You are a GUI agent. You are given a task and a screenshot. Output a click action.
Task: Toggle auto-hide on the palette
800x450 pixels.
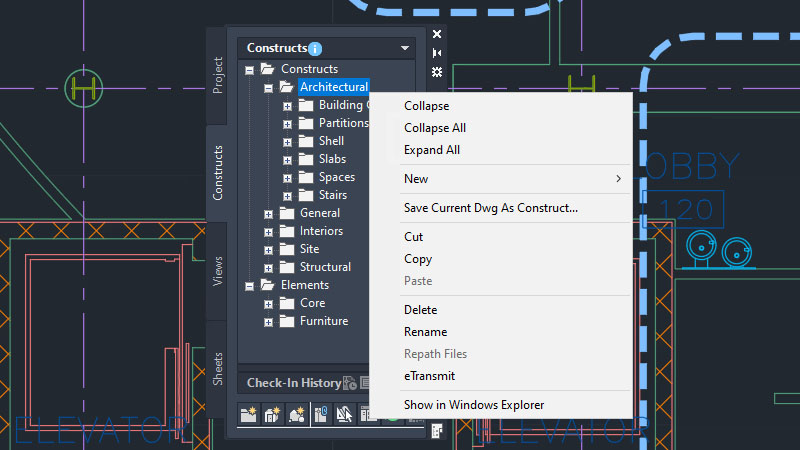[437, 53]
